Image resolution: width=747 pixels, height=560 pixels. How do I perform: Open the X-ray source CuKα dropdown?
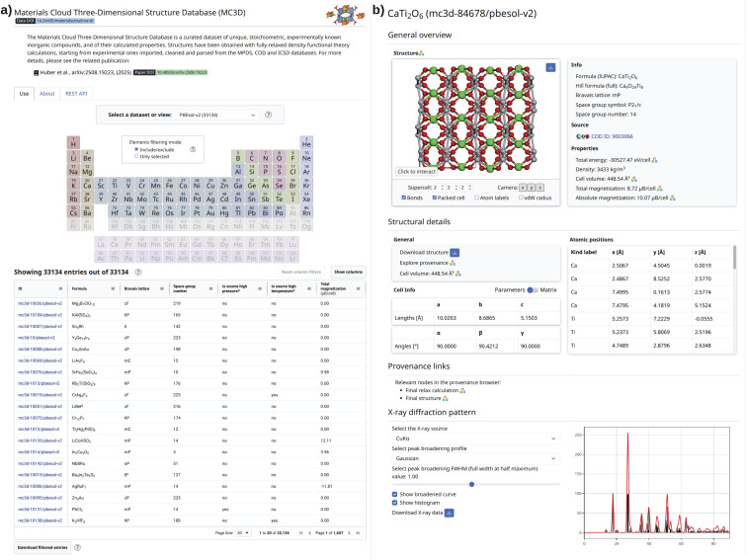point(475,439)
